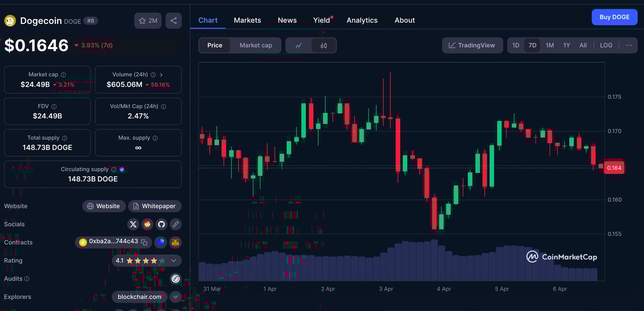Show Max. supply info icon
644x311 pixels.
pos(155,138)
